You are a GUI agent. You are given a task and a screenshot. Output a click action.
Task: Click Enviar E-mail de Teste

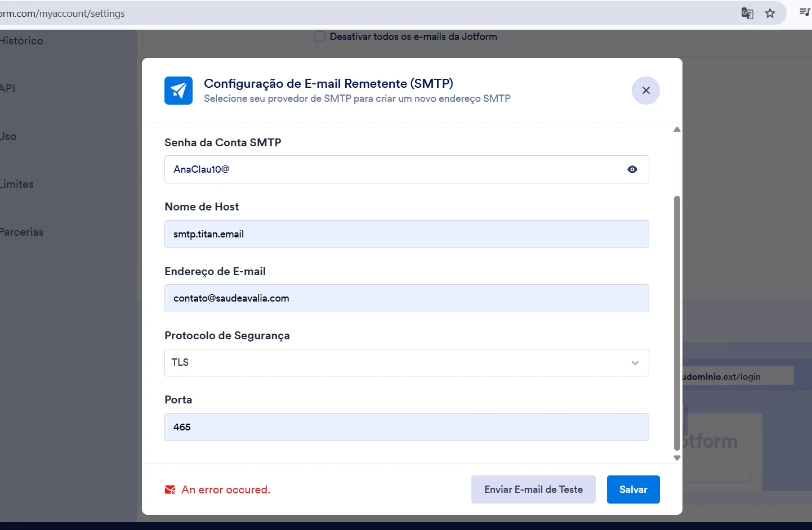point(533,489)
